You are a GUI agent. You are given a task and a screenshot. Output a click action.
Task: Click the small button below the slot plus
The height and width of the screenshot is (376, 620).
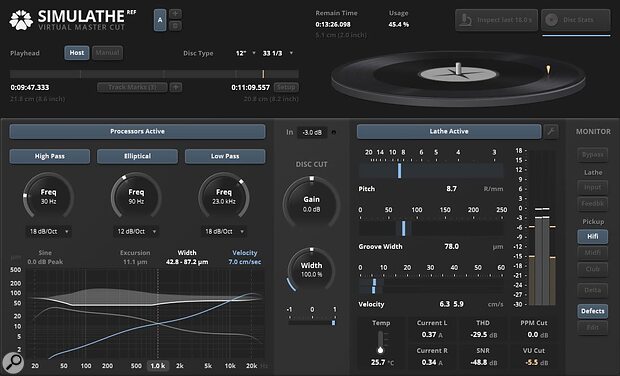176,26
